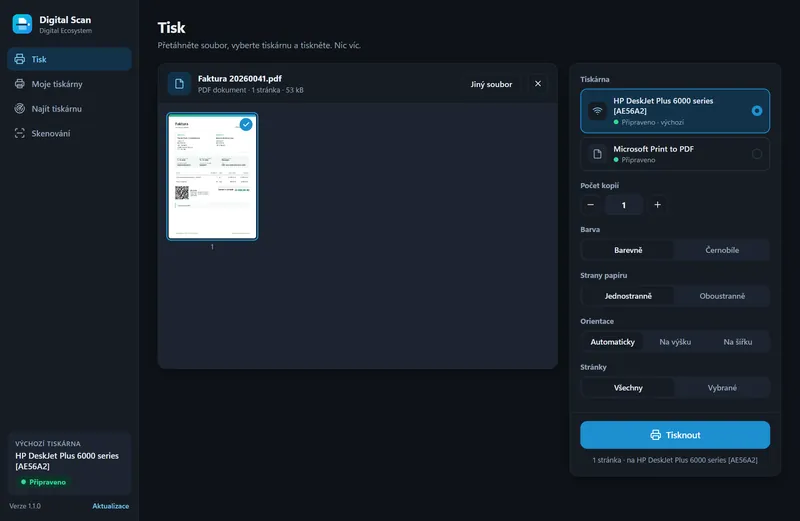Set color mode to Barevně
Image resolution: width=800 pixels, height=521 pixels.
point(628,250)
